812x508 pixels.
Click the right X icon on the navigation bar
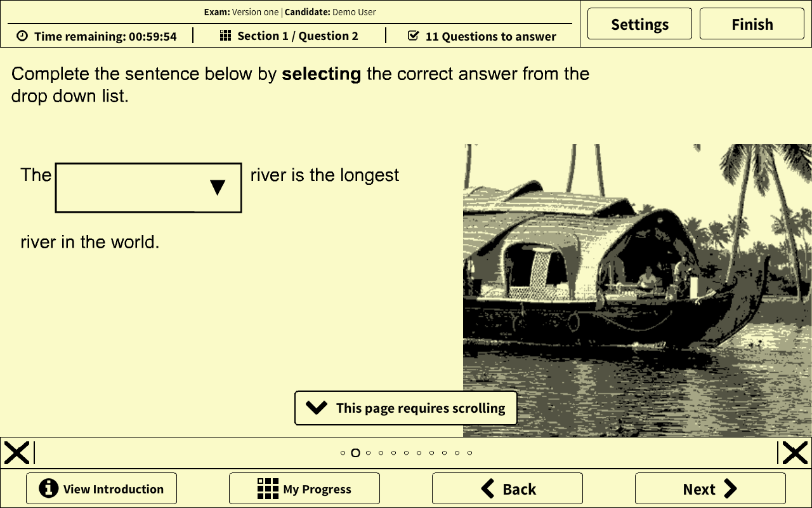pos(795,453)
